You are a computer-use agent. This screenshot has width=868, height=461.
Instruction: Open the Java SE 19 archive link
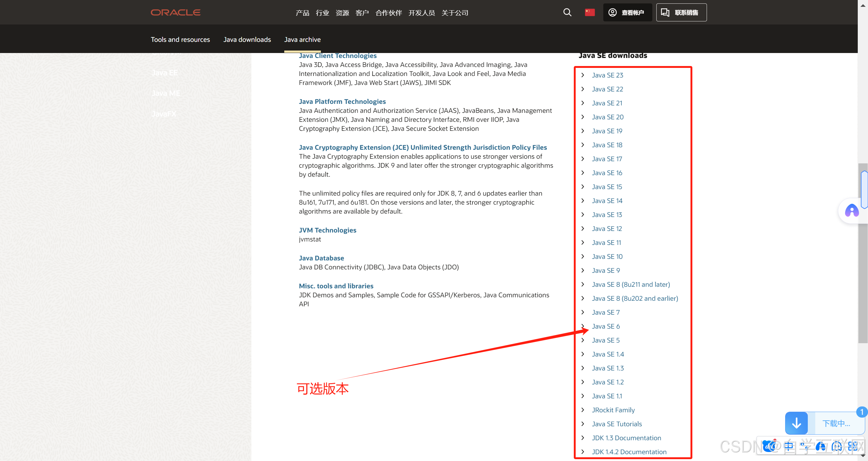(607, 131)
